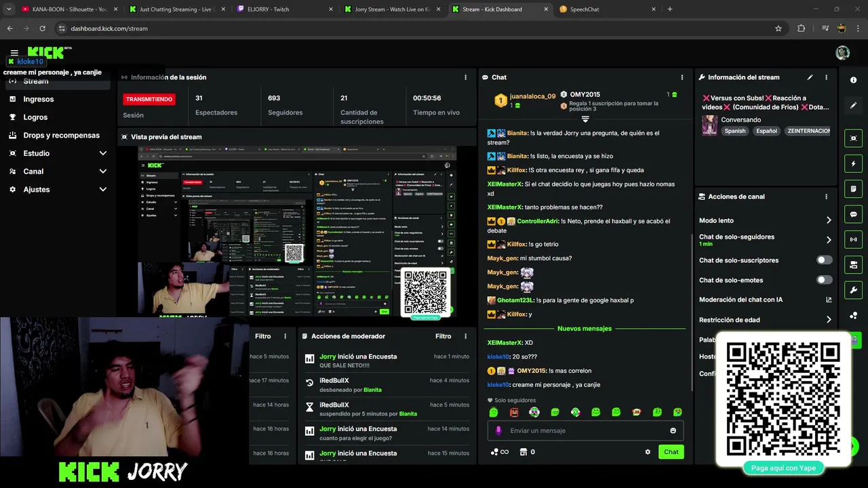Open Información de la sesión options menu

tap(465, 77)
